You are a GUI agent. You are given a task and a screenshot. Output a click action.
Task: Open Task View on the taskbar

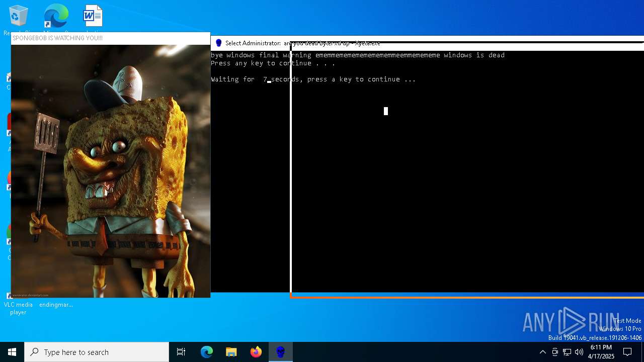pos(181,352)
